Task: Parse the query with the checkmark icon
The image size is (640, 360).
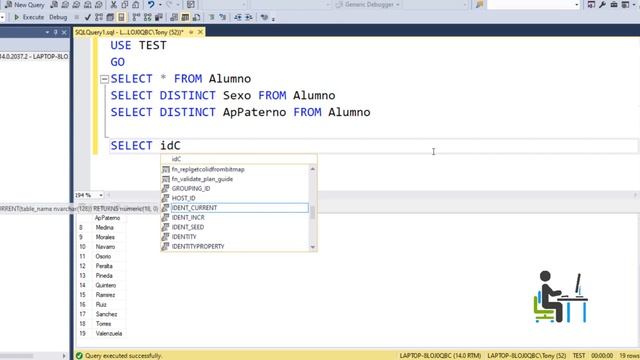Action: point(87,17)
